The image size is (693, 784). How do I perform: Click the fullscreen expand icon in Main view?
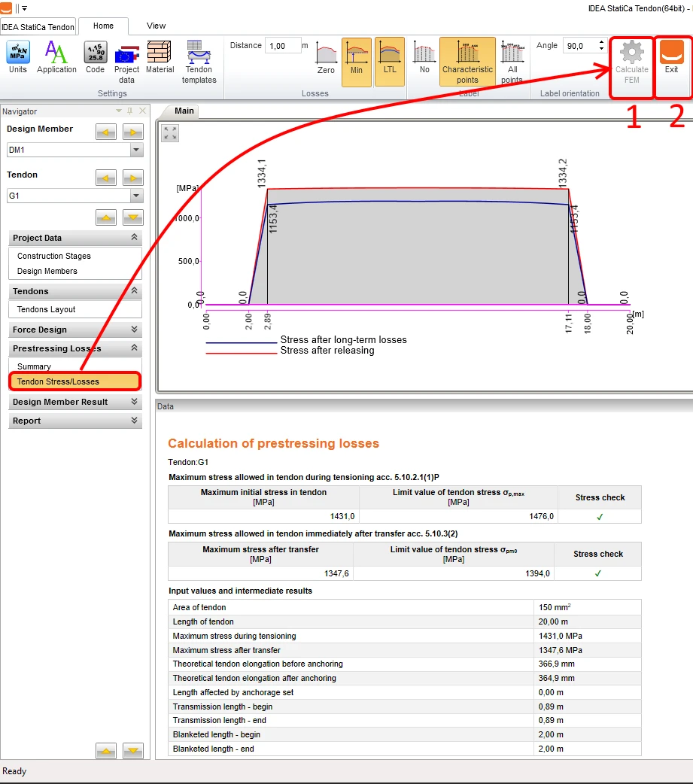coord(170,133)
